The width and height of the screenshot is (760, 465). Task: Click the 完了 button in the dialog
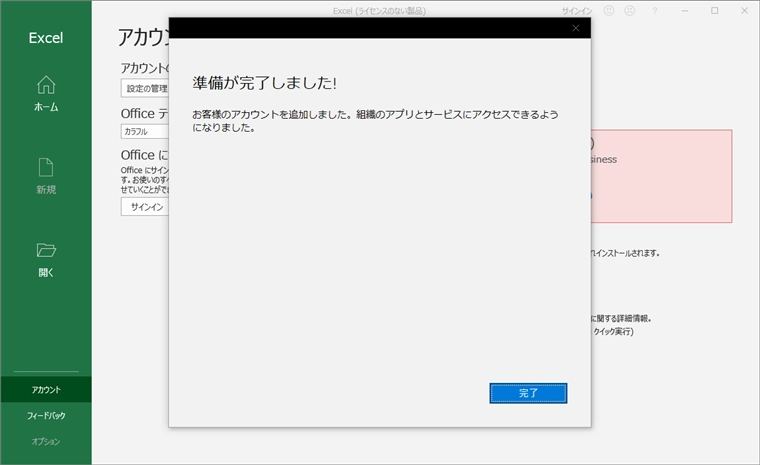tap(528, 393)
